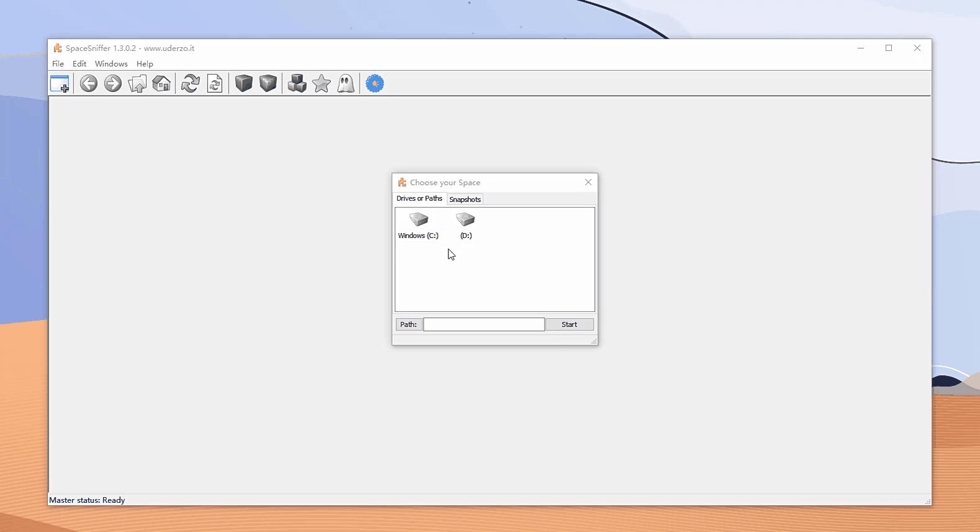The height and width of the screenshot is (532, 980).
Task: Start a new master scan (double-arrow refresh icon)
Action: pyautogui.click(x=191, y=83)
